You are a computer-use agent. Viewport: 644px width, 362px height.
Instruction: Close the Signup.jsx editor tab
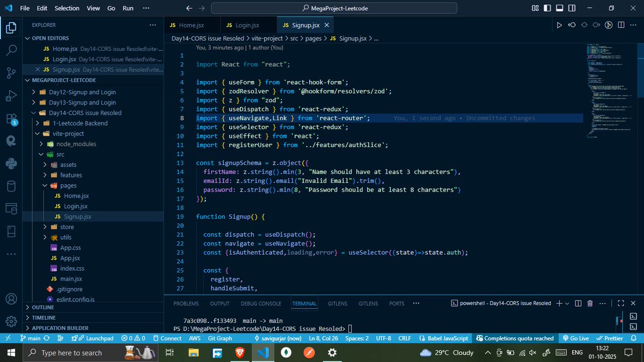pos(327,25)
